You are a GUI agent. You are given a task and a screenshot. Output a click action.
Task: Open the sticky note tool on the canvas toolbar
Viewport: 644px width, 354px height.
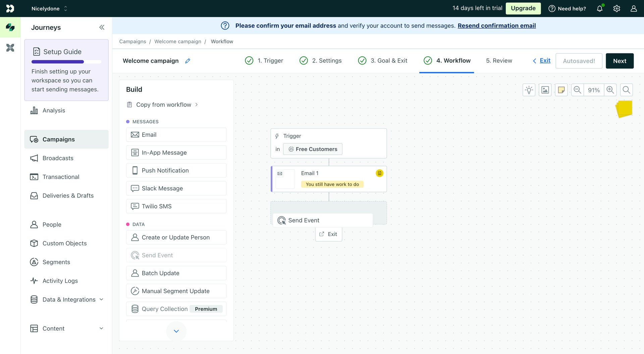(x=561, y=90)
